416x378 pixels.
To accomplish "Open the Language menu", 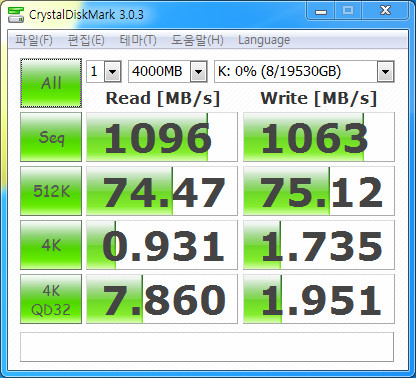I will click(x=264, y=40).
